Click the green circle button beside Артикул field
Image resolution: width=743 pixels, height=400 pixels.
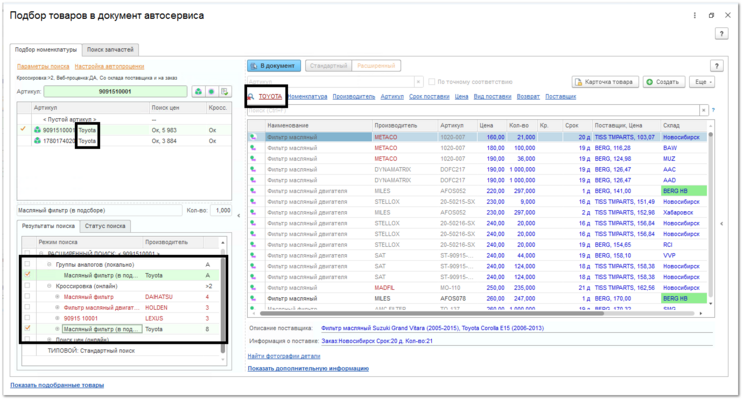coord(211,91)
